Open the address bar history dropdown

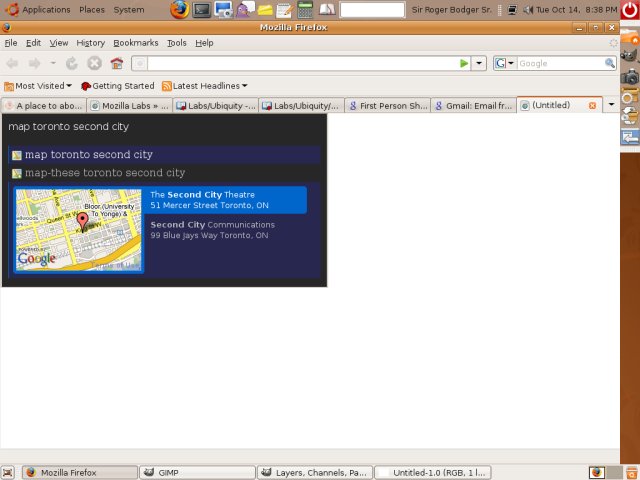tap(480, 63)
